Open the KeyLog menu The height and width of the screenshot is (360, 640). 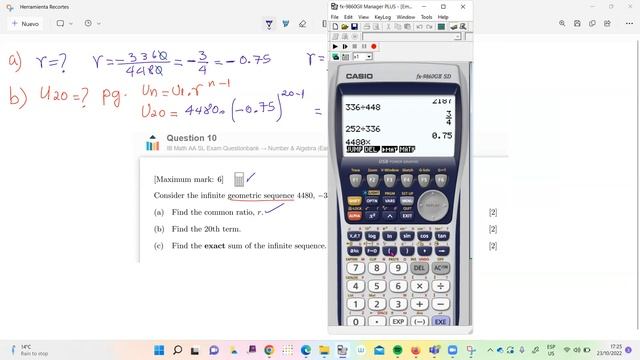pyautogui.click(x=383, y=17)
